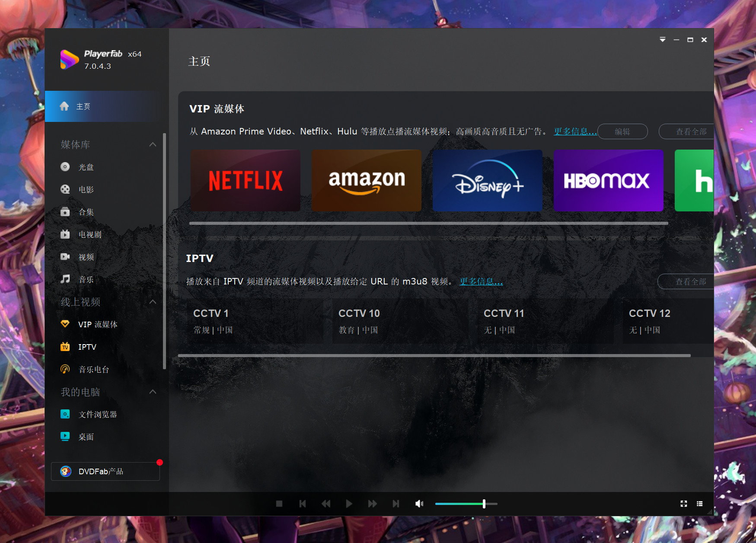This screenshot has height=543, width=756.
Task: Select 视频 label in sidebar
Action: pyautogui.click(x=86, y=257)
